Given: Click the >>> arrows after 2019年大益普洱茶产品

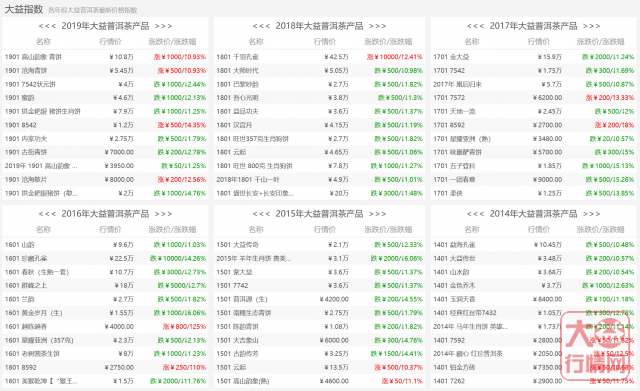Looking at the screenshot, I should click(x=163, y=26).
